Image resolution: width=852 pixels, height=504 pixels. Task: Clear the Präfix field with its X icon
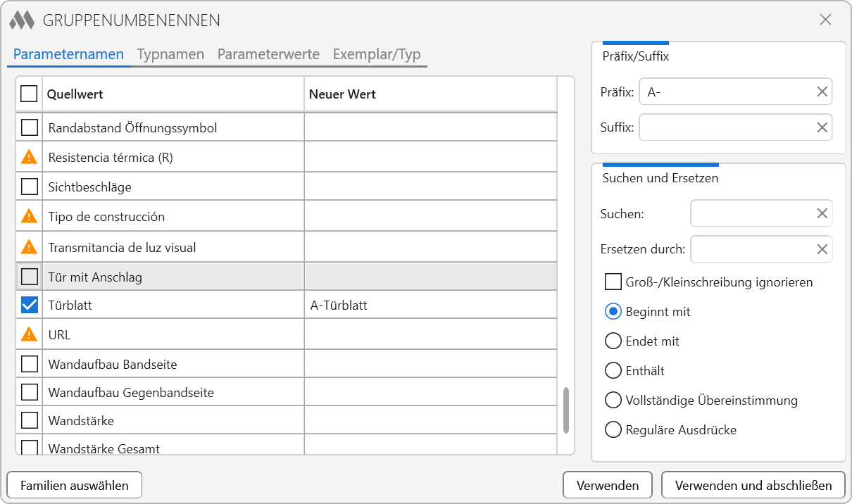click(822, 92)
